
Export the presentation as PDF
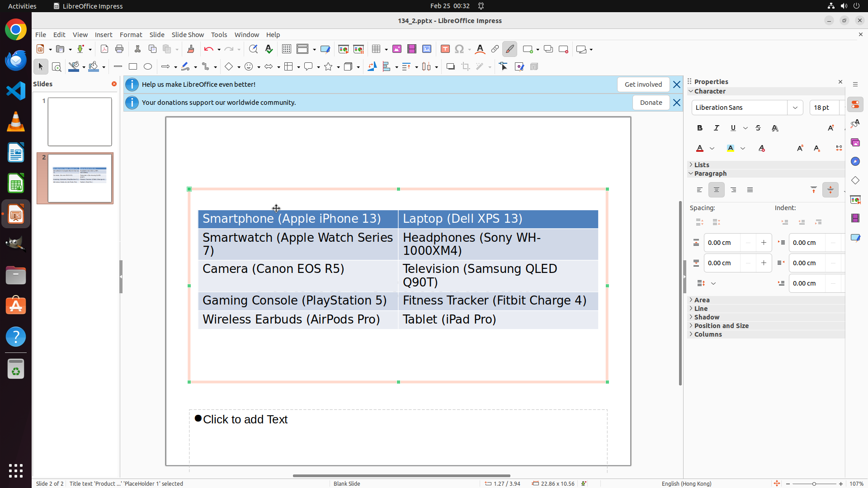(104, 49)
